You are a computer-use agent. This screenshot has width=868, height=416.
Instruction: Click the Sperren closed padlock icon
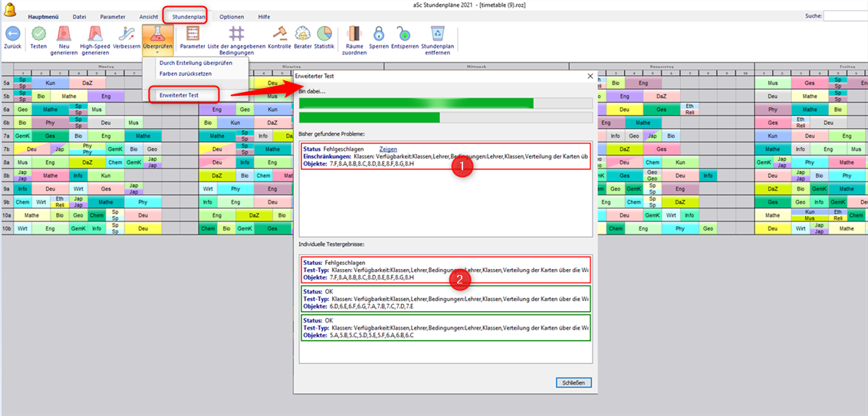click(x=378, y=34)
